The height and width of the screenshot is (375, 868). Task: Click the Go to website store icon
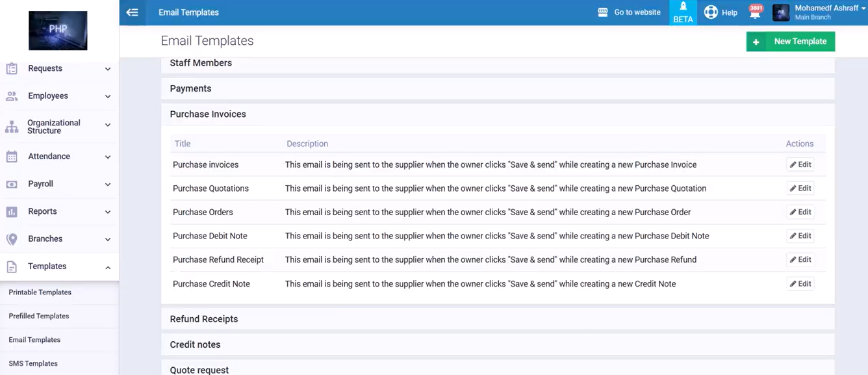[x=603, y=12]
